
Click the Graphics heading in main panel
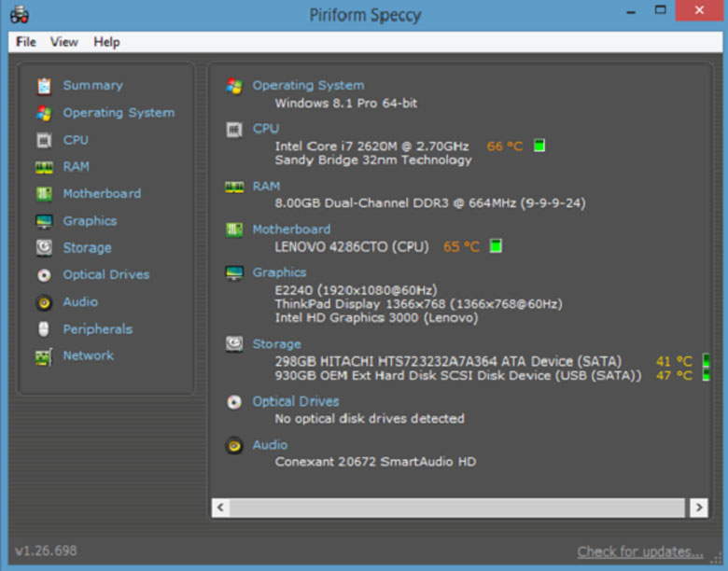(279, 272)
